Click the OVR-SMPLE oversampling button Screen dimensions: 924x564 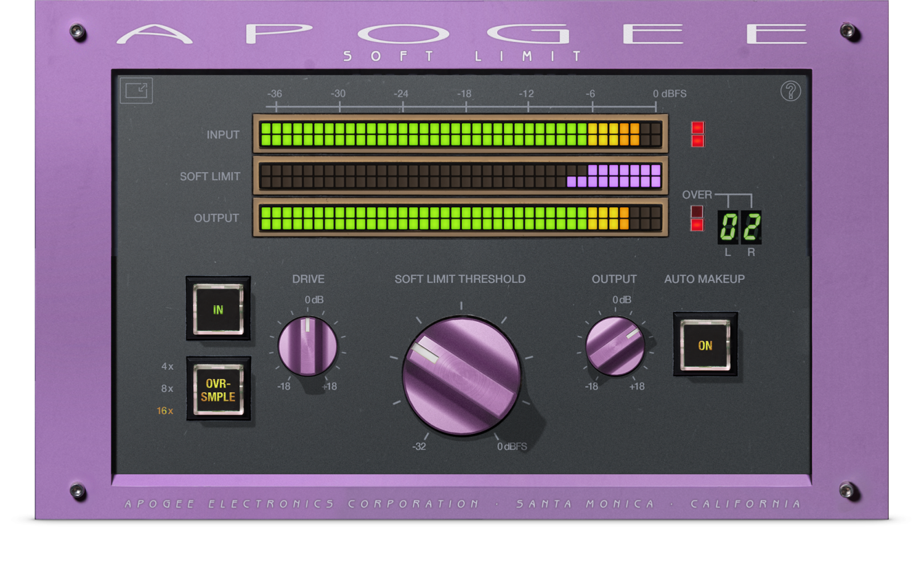(218, 390)
